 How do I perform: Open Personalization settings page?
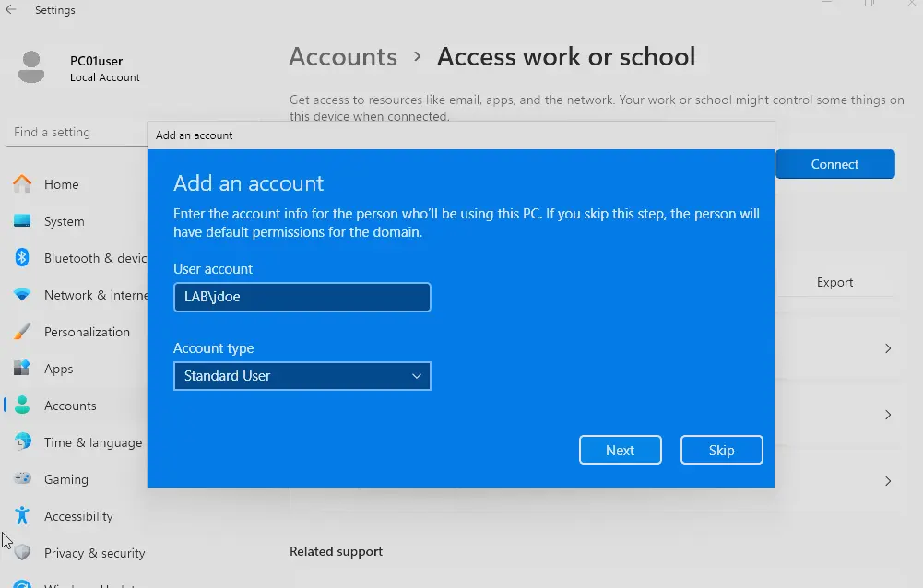[x=87, y=332]
